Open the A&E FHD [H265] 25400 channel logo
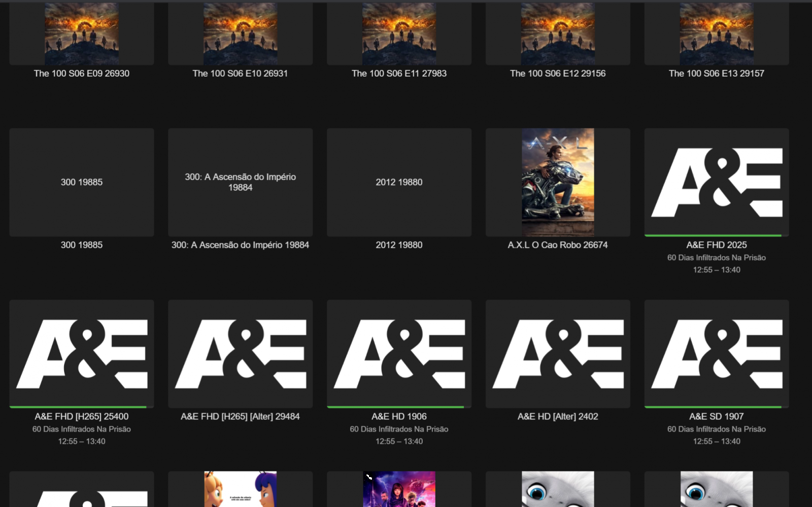 pos(82,354)
